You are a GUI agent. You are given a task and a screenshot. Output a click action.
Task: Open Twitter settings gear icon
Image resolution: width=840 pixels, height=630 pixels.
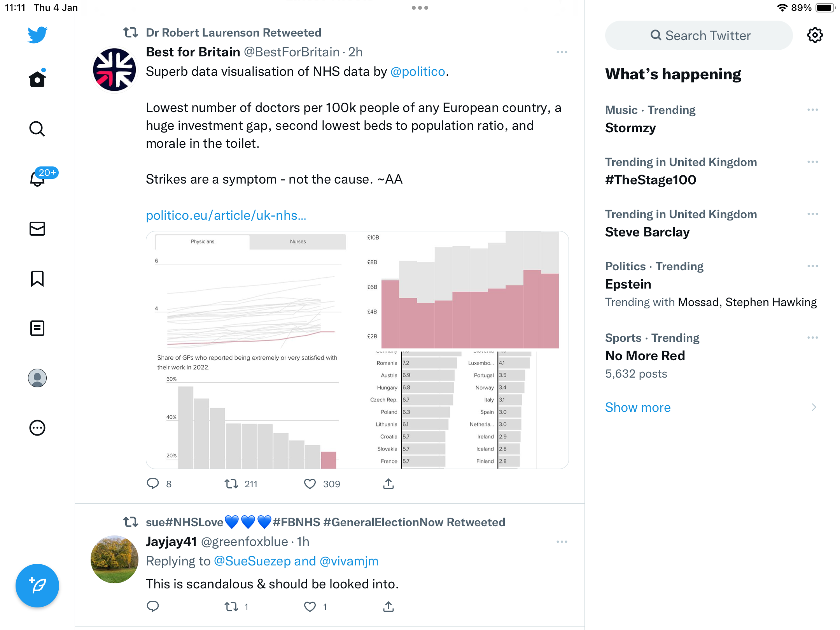pos(815,35)
